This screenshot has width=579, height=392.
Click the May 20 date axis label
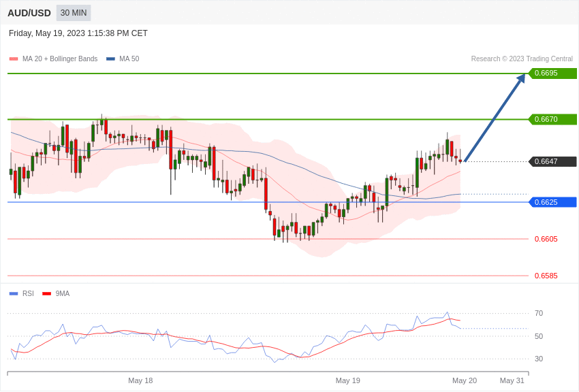click(465, 380)
